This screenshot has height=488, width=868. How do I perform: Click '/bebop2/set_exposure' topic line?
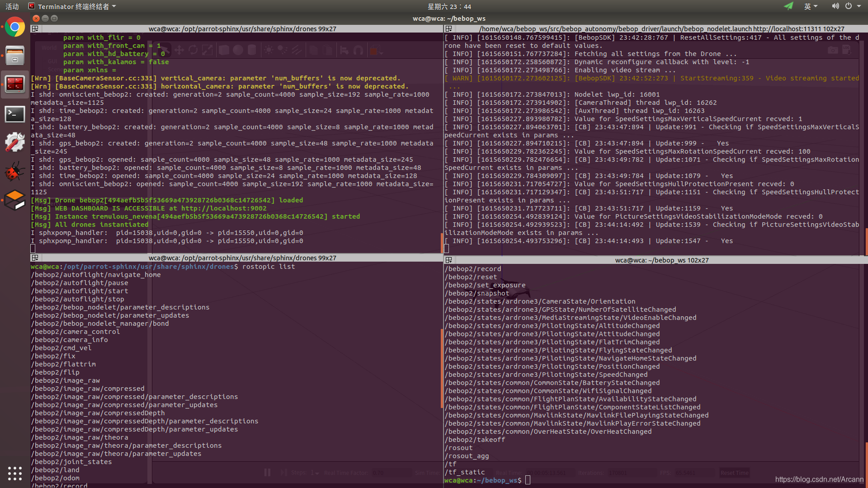(x=485, y=285)
